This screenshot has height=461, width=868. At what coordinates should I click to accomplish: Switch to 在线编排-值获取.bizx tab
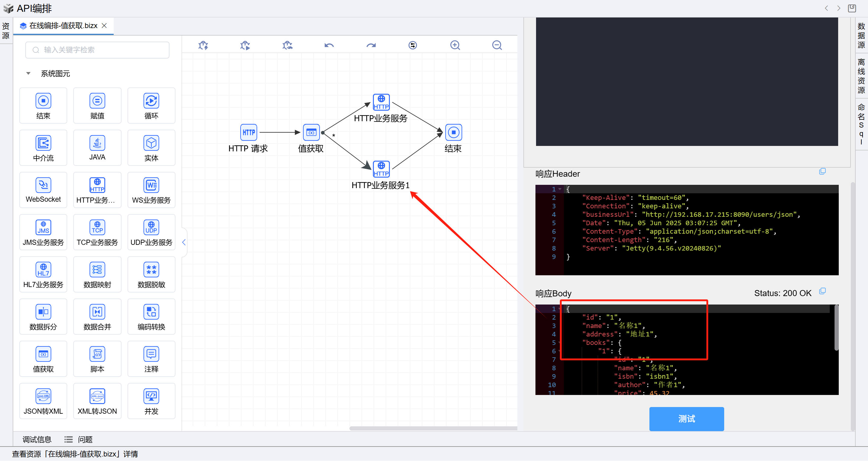[63, 26]
